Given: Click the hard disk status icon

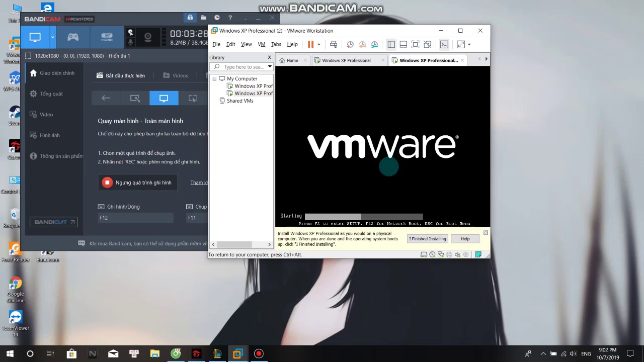Looking at the screenshot, I should click(424, 254).
